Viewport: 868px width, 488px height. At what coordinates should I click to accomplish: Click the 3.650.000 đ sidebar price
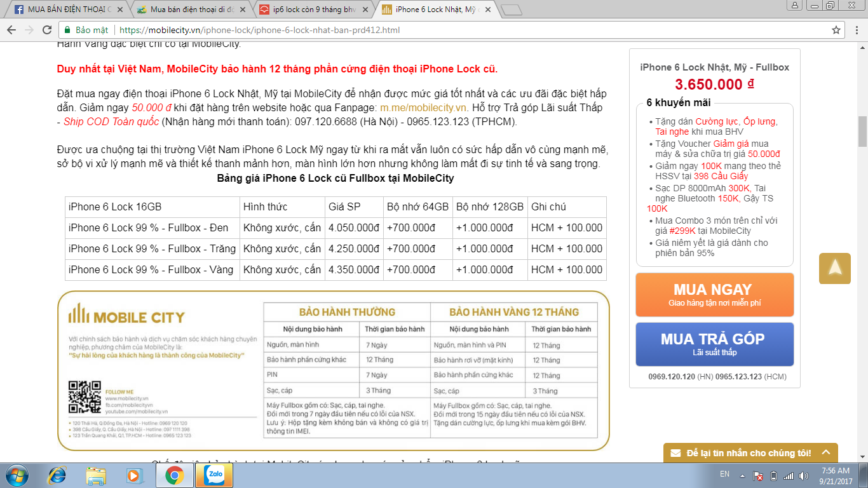click(714, 85)
